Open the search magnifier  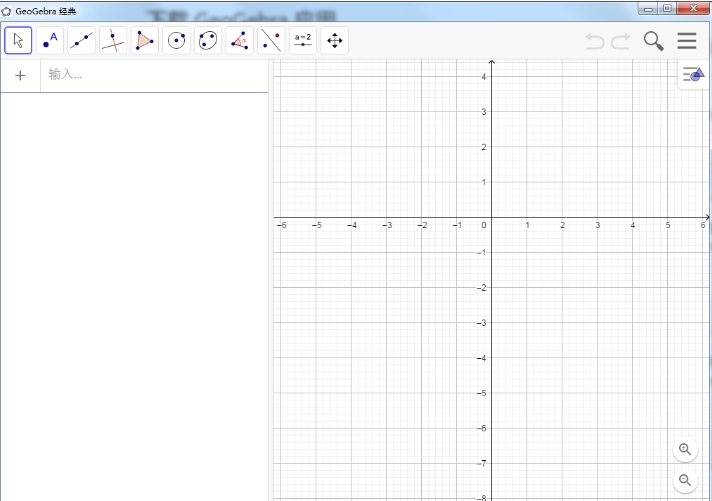654,41
